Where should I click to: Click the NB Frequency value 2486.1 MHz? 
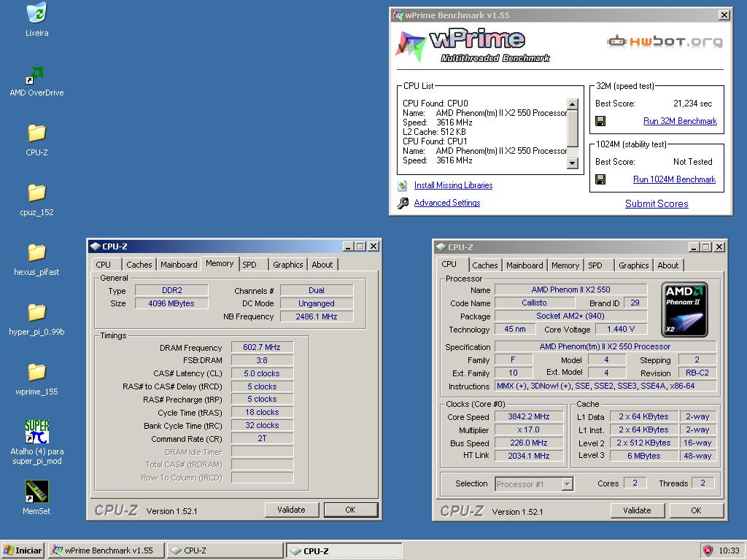pos(317,316)
